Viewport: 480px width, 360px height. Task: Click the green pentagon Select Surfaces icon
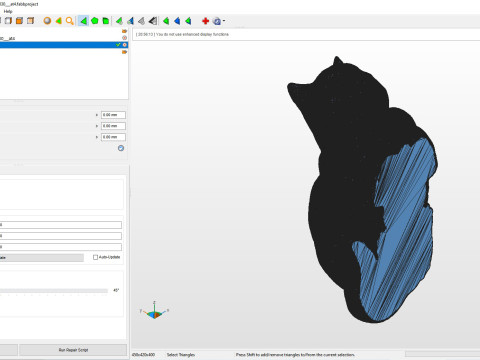click(x=95, y=21)
